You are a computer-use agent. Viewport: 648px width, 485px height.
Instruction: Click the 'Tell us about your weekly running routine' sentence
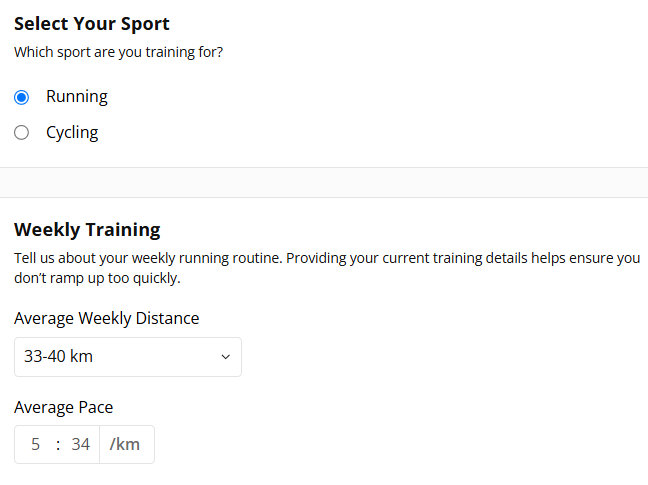pos(147,258)
